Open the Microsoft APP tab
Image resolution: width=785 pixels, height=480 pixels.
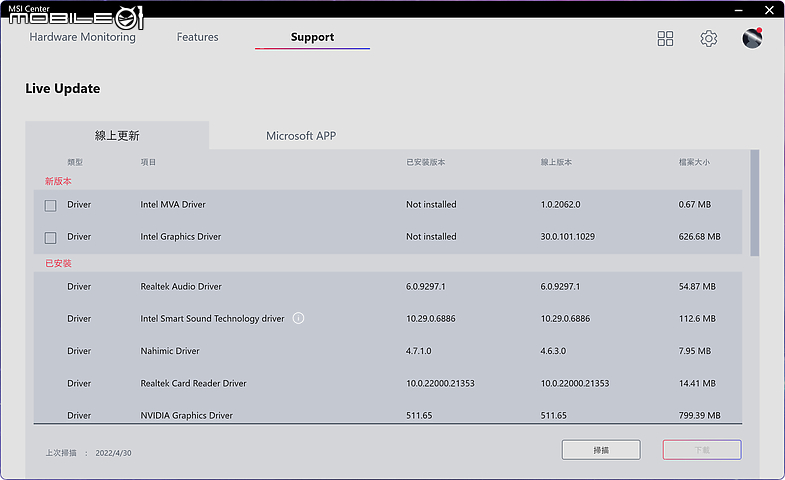pos(301,136)
